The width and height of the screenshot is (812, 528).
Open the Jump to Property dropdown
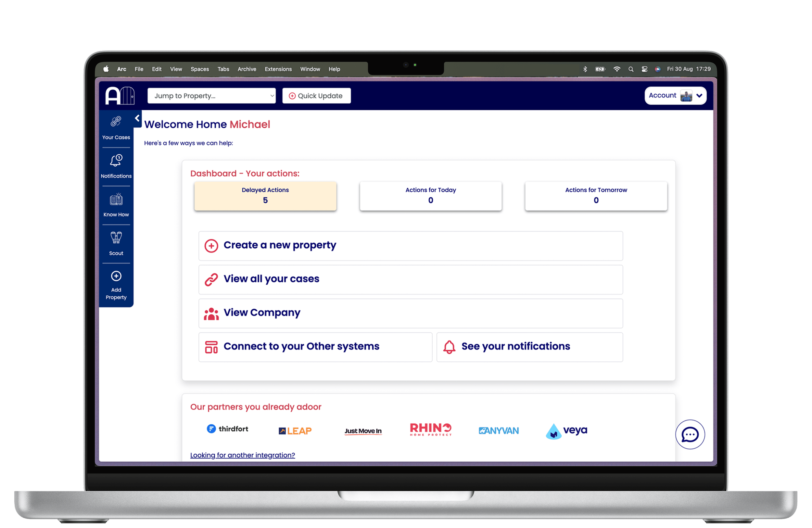click(211, 96)
